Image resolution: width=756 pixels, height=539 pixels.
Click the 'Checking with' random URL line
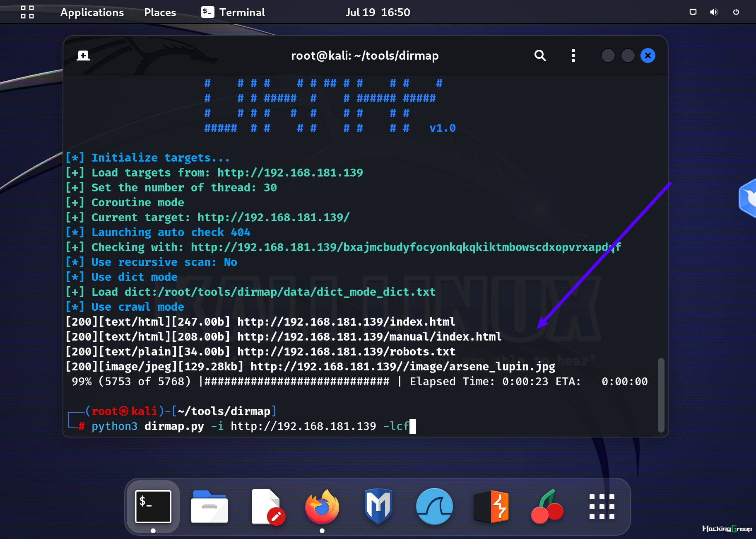pos(343,247)
